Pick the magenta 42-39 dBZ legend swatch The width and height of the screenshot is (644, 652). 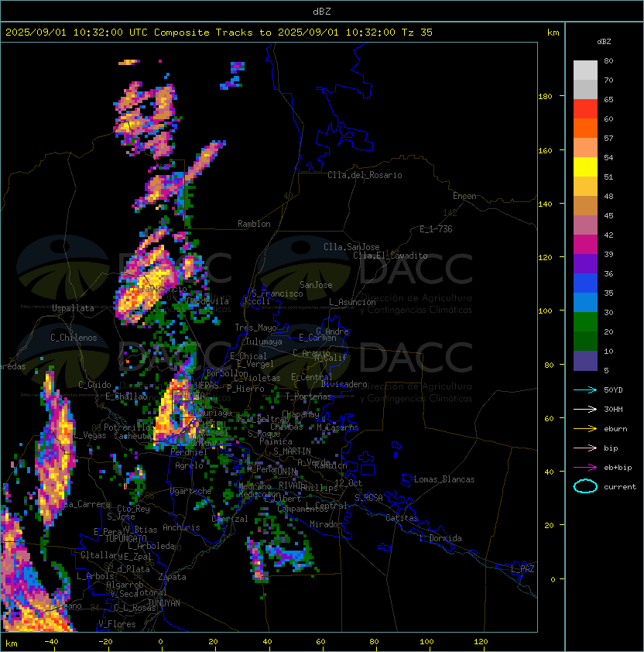tap(585, 245)
